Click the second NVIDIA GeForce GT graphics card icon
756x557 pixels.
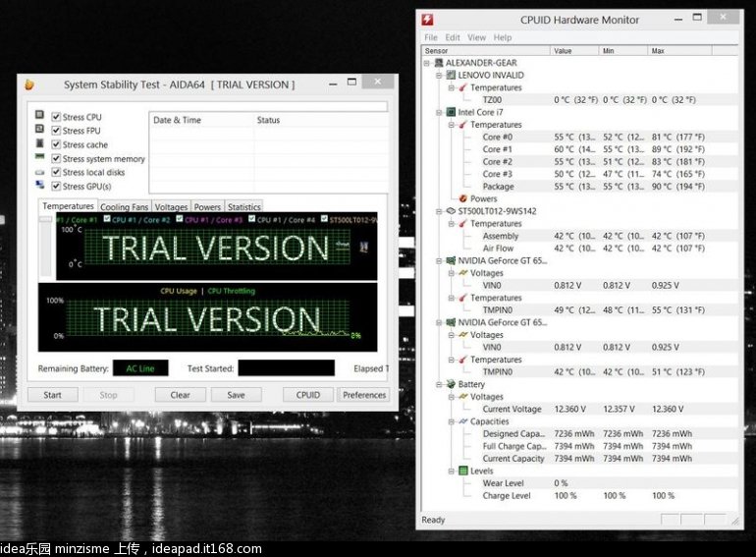pyautogui.click(x=451, y=322)
